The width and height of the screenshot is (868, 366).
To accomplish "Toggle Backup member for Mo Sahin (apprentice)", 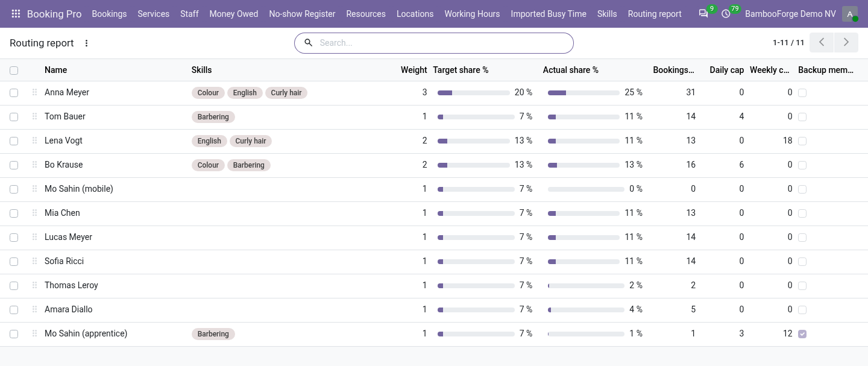I will point(802,334).
